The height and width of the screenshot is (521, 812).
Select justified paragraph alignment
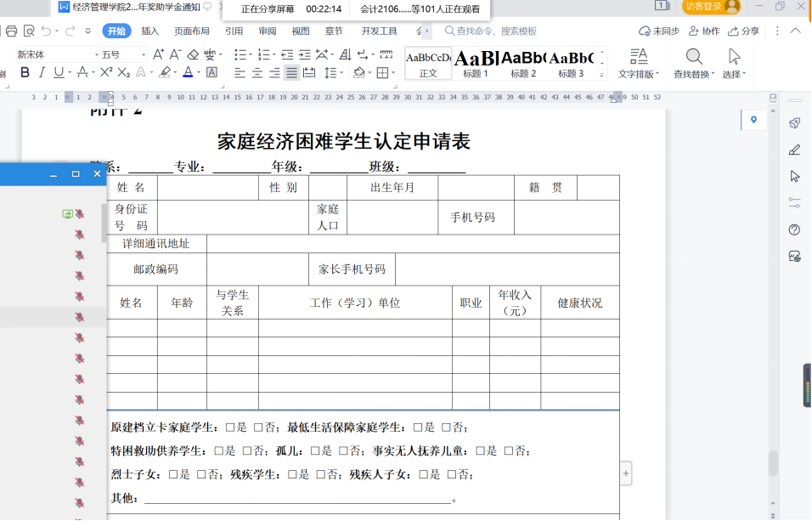[x=291, y=73]
